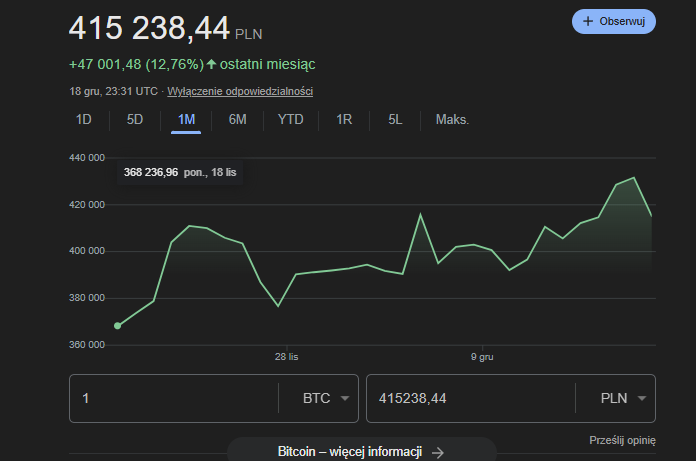The height and width of the screenshot is (461, 696).
Task: Click the 360 000 axis label
Action: pos(87,345)
